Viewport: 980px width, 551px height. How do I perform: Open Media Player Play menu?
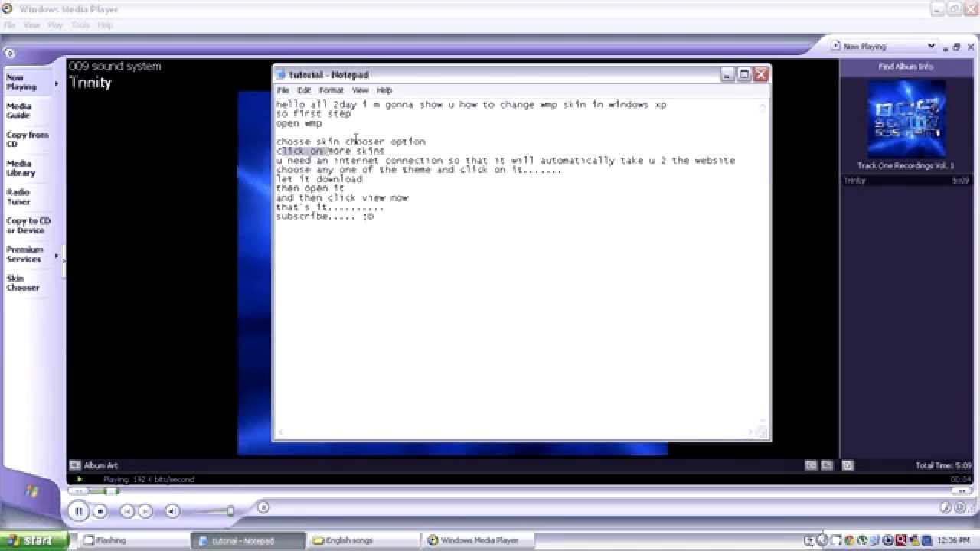tap(55, 25)
